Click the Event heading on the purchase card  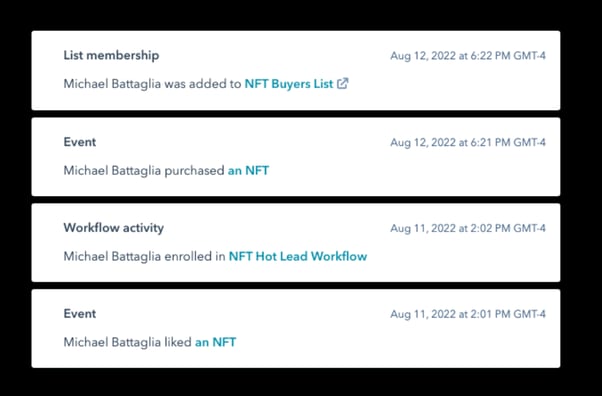coord(80,142)
